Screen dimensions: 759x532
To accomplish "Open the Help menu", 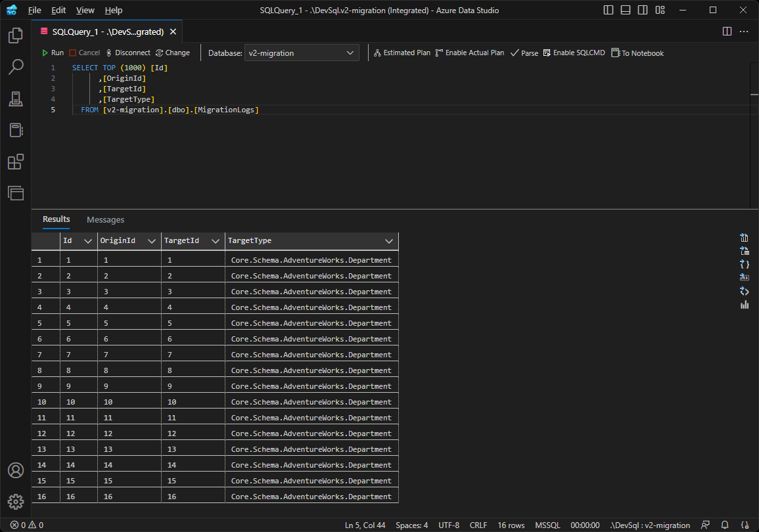I will [114, 10].
